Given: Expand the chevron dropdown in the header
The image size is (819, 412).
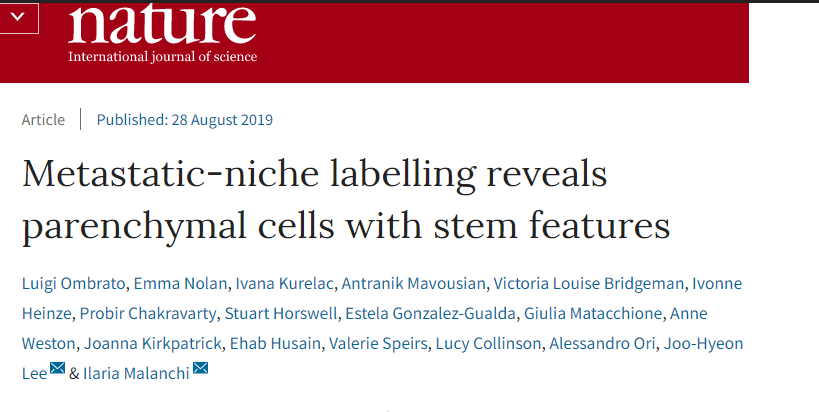Looking at the screenshot, I should 18,17.
